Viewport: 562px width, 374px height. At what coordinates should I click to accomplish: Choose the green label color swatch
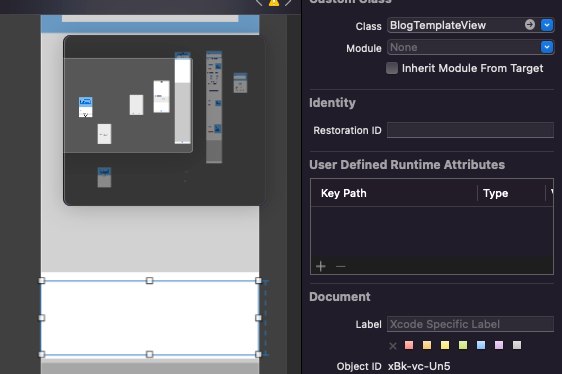463,345
